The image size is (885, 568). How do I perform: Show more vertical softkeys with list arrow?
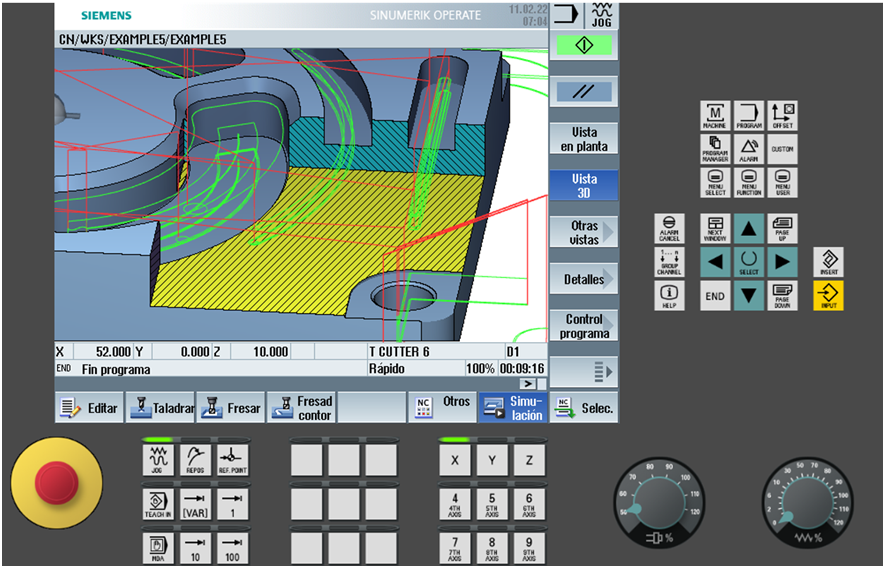coord(584,372)
